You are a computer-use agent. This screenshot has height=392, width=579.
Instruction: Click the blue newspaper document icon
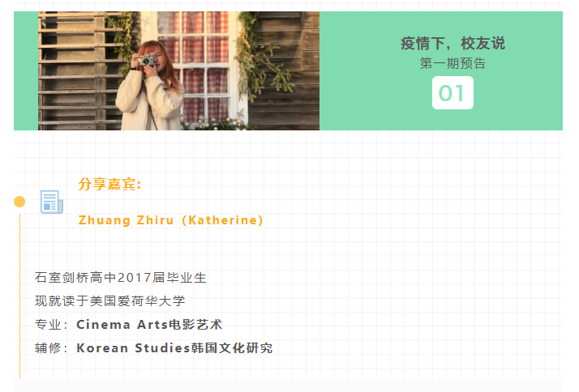tap(52, 202)
